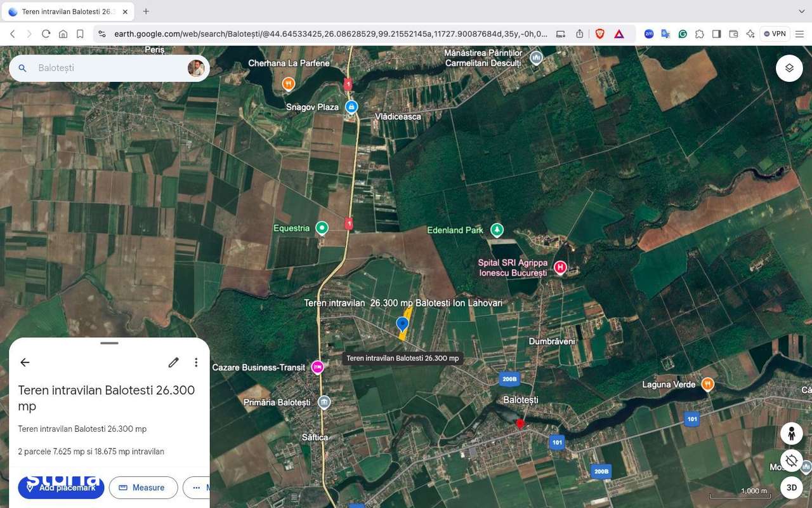812x508 pixels.
Task: Click the Snagov Plaza blue marker
Action: pos(351,107)
